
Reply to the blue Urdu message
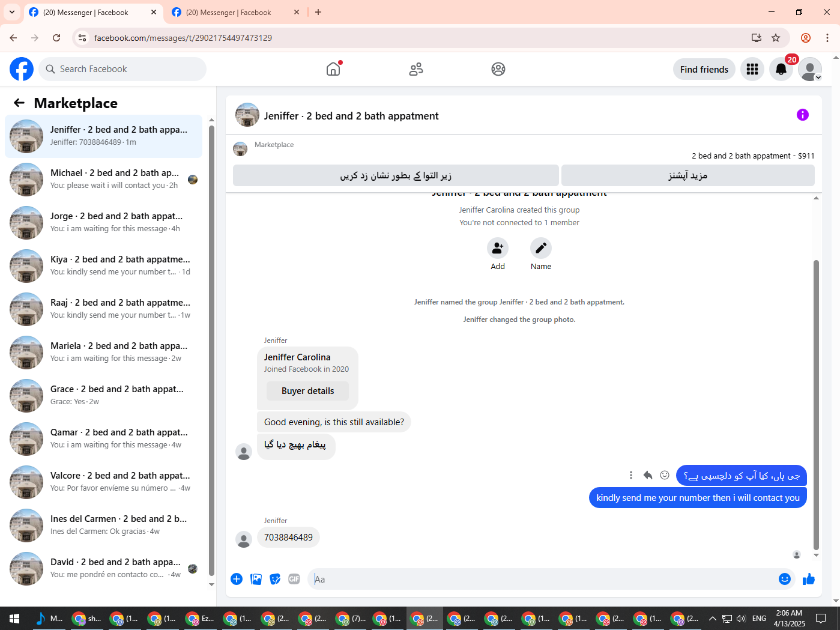click(648, 475)
